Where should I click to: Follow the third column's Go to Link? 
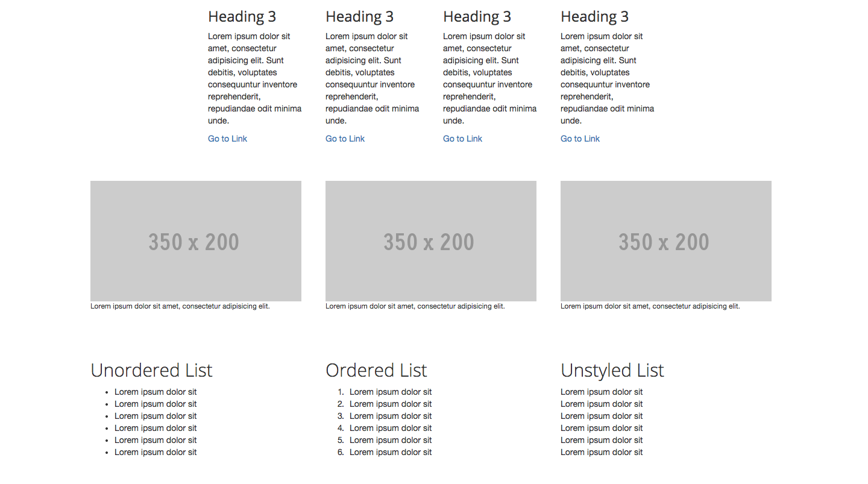(462, 139)
